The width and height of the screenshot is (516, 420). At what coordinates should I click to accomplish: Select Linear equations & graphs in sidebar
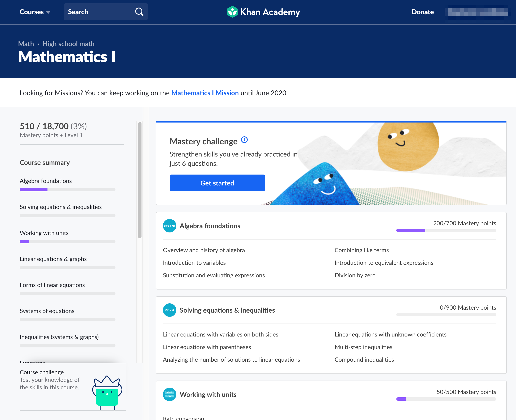(x=53, y=259)
